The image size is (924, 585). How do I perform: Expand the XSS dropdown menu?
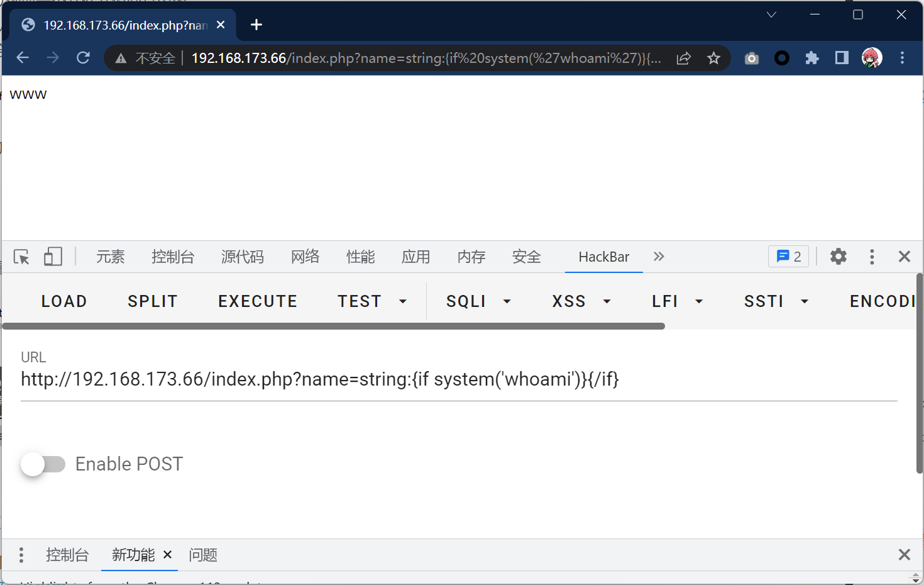[581, 301]
